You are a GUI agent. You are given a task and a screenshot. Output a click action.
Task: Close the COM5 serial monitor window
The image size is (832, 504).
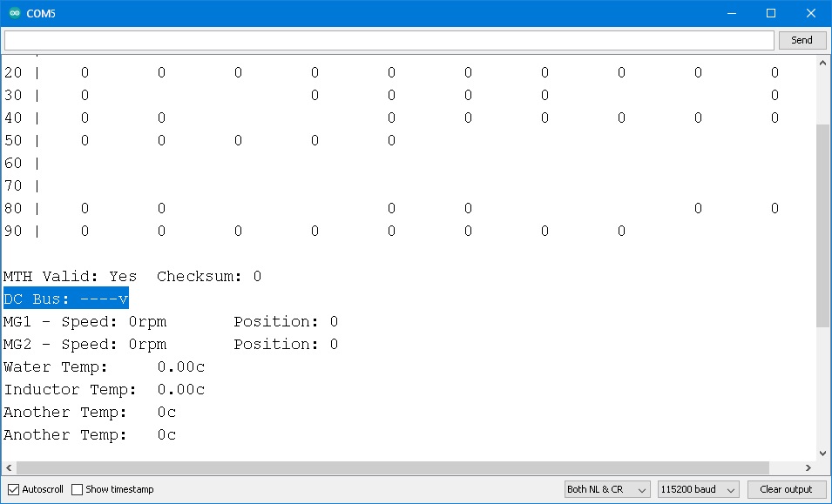tap(811, 13)
